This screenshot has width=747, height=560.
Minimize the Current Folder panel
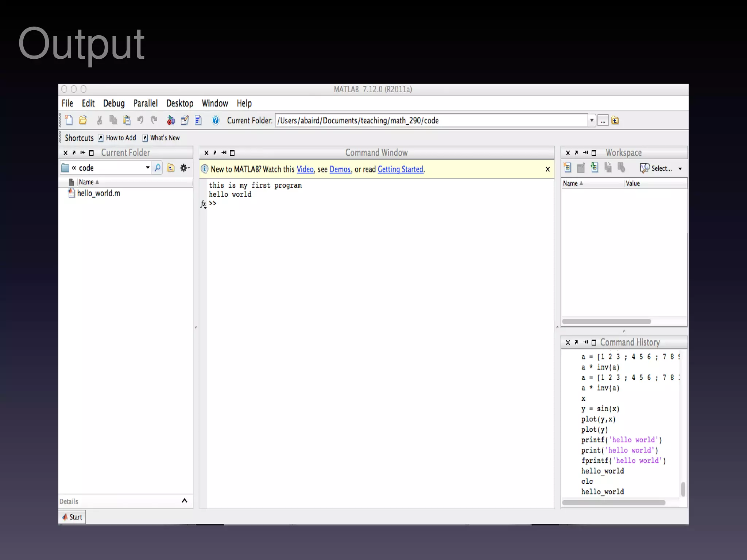tap(83, 153)
